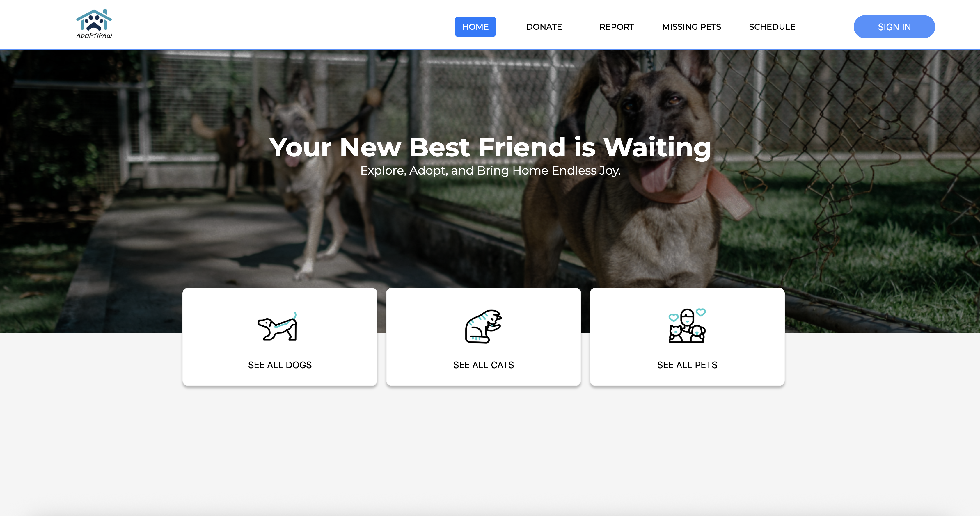980x516 pixels.
Task: Open the DONATE page from the navbar
Action: (544, 27)
